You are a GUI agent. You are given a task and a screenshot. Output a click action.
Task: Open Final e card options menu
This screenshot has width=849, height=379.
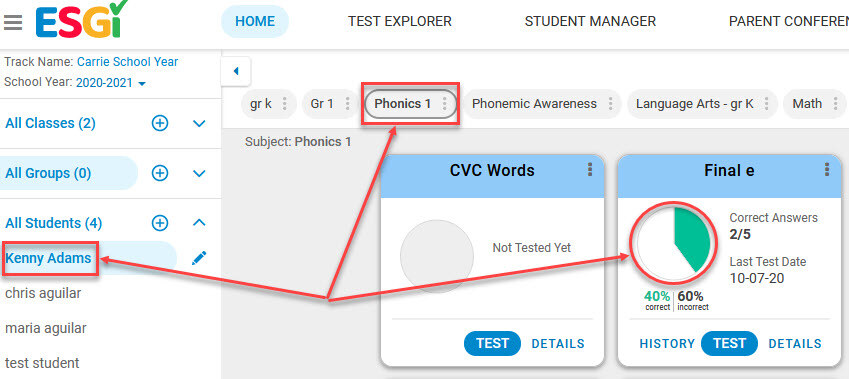point(827,169)
